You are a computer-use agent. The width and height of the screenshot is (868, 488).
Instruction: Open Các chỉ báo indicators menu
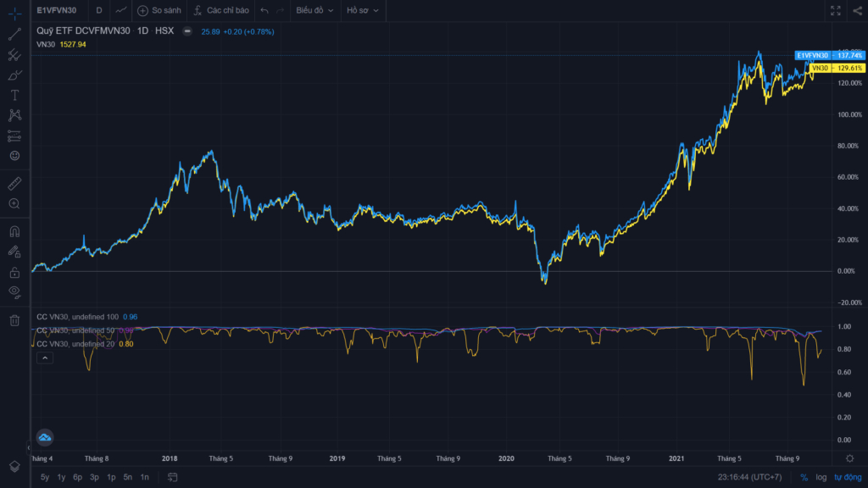pos(221,10)
